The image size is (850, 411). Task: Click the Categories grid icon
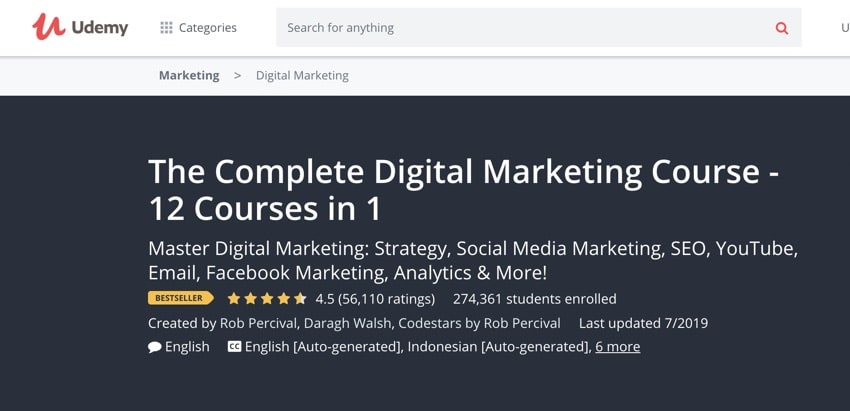166,28
